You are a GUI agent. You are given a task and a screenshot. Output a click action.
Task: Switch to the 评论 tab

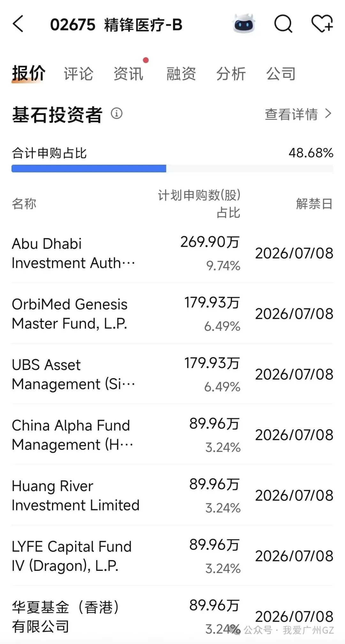click(78, 74)
